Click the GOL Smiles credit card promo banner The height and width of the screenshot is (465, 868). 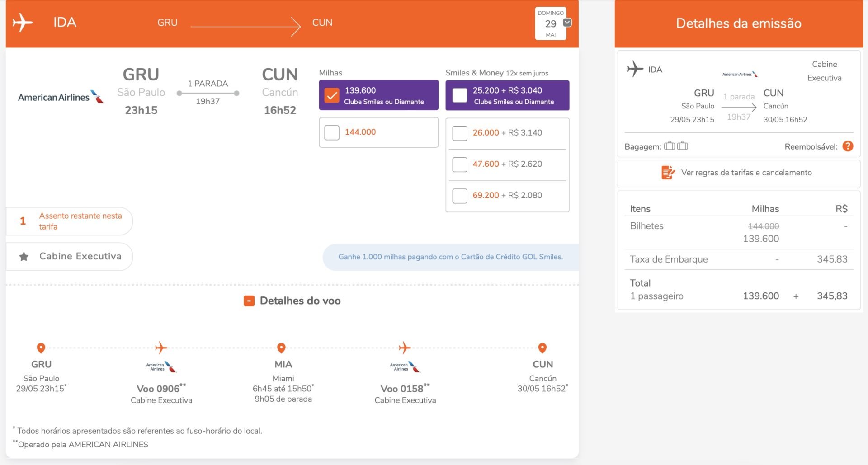coord(450,257)
